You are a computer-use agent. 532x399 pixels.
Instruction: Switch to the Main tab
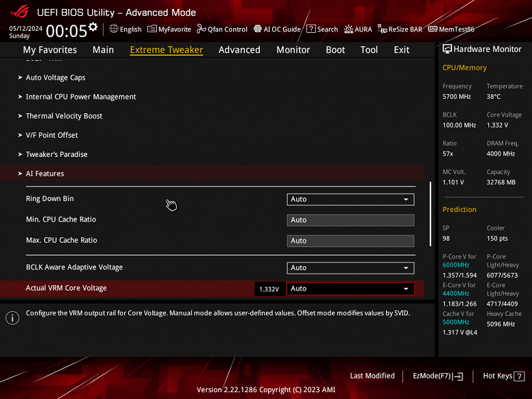tap(103, 50)
